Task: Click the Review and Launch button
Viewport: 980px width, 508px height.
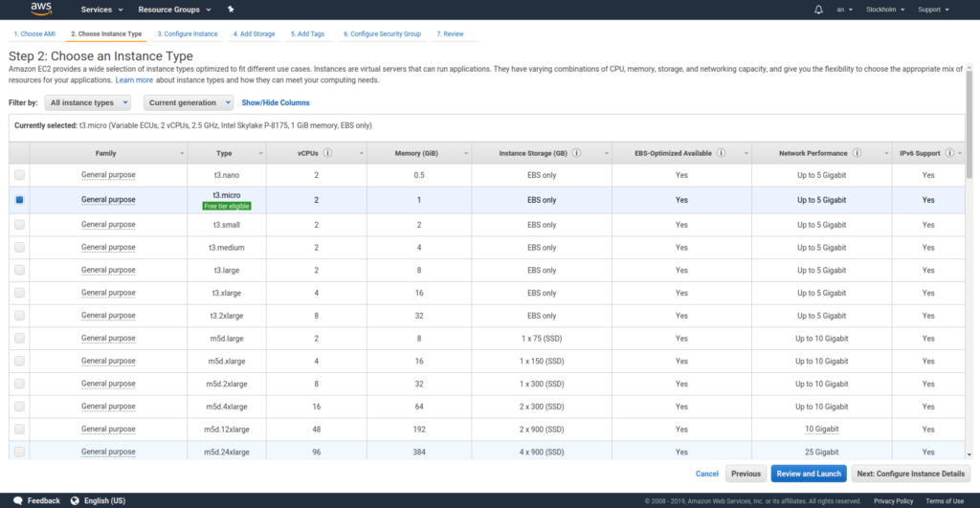Action: [x=808, y=474]
